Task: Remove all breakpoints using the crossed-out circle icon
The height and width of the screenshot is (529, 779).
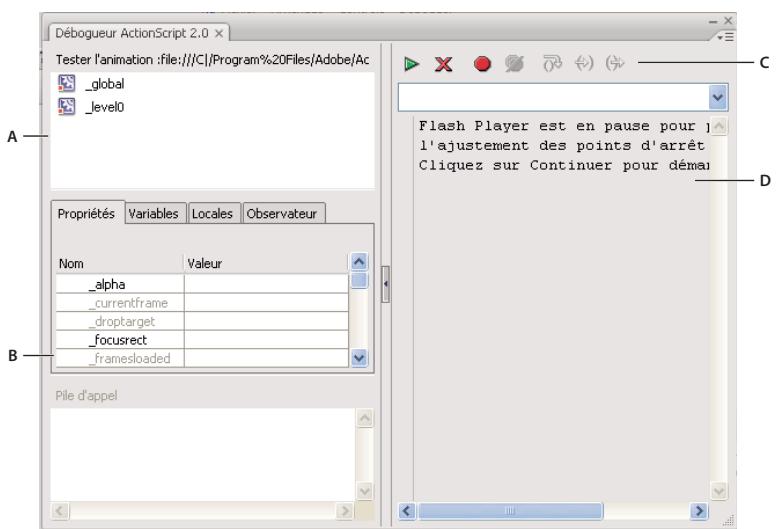Action: coord(515,64)
